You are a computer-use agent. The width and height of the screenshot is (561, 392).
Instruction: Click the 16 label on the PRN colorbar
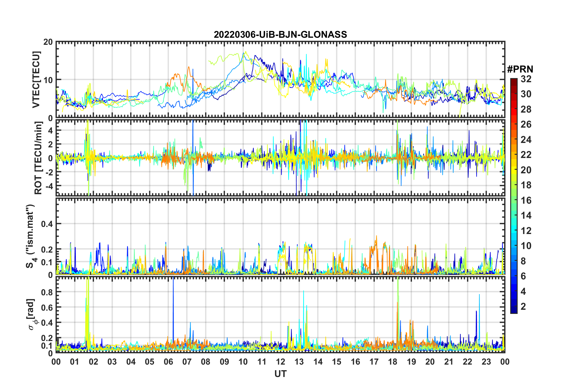[x=526, y=200]
